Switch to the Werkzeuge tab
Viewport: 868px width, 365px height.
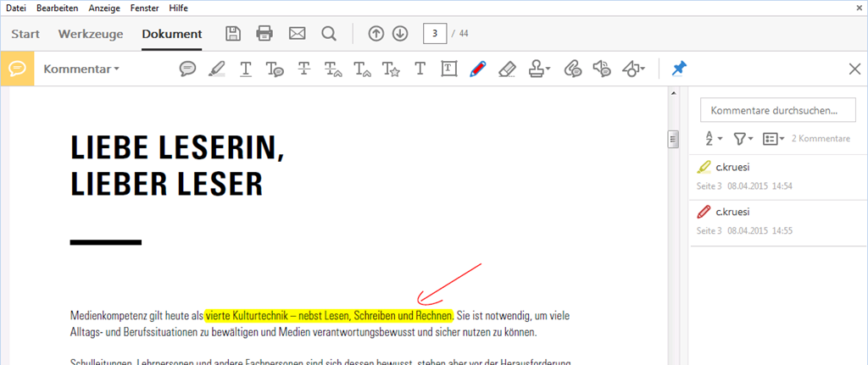point(91,34)
